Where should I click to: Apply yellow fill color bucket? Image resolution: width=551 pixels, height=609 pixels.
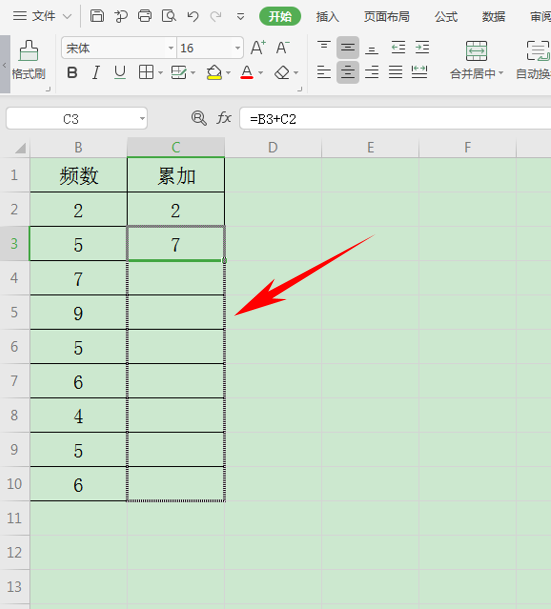point(214,73)
